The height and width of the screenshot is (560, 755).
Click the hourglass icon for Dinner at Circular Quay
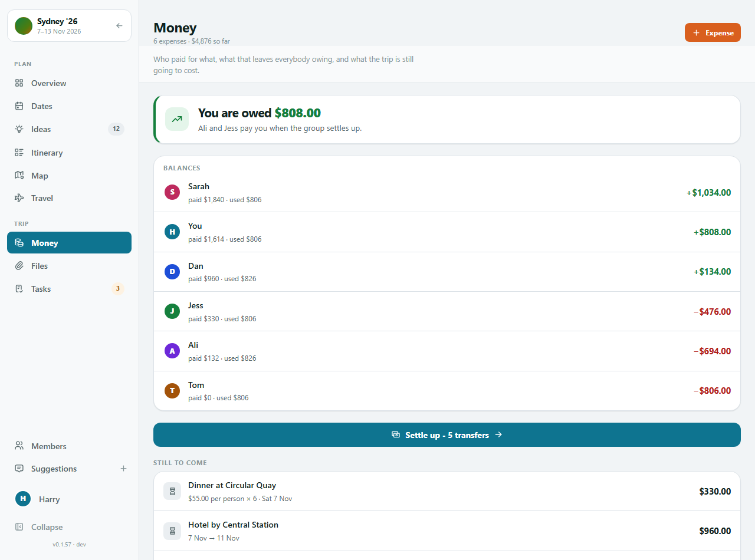point(172,491)
